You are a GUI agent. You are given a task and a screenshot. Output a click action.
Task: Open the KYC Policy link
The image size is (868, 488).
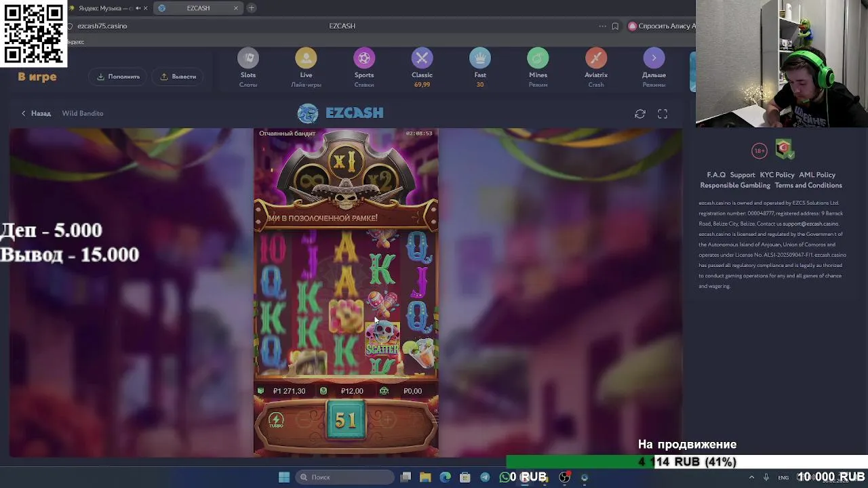point(777,175)
